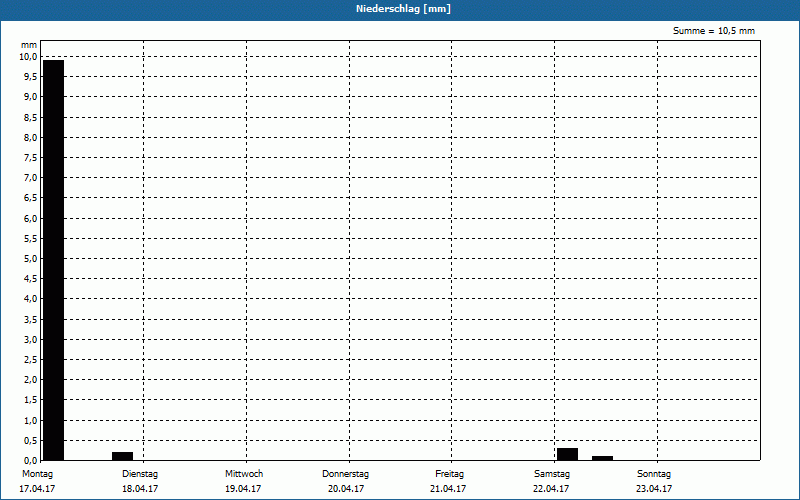Click the Dienstag axis label
800x500 pixels.
point(140,474)
